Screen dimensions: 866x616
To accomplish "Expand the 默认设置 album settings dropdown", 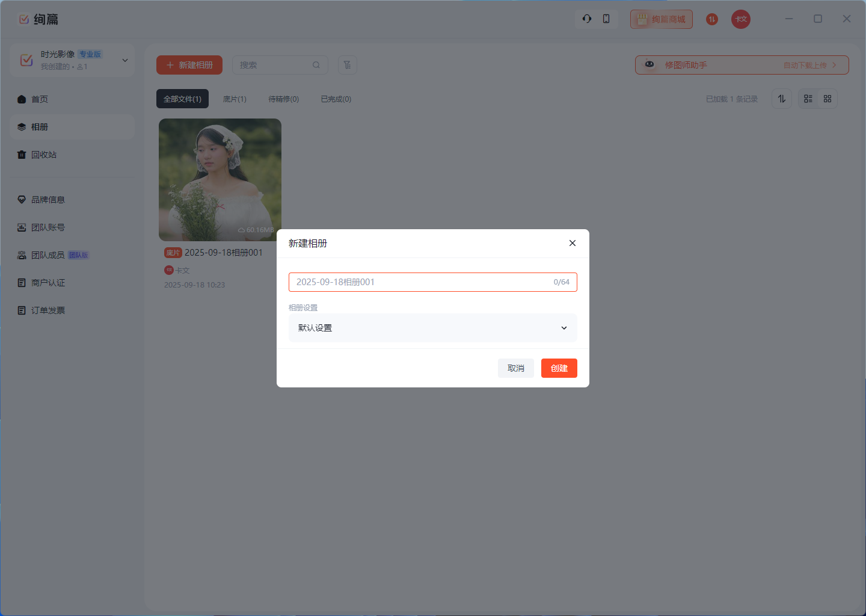I will click(432, 328).
